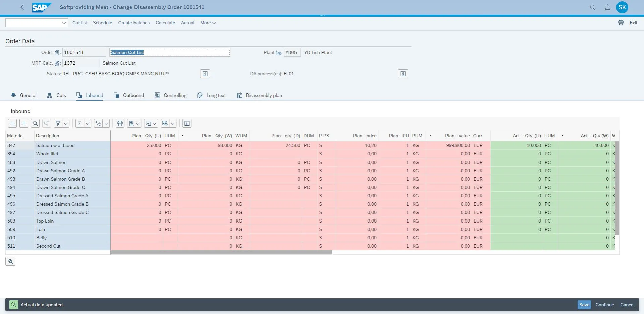Image resolution: width=644 pixels, height=314 pixels.
Task: Click the print icon next to Exit
Action: pos(621,23)
